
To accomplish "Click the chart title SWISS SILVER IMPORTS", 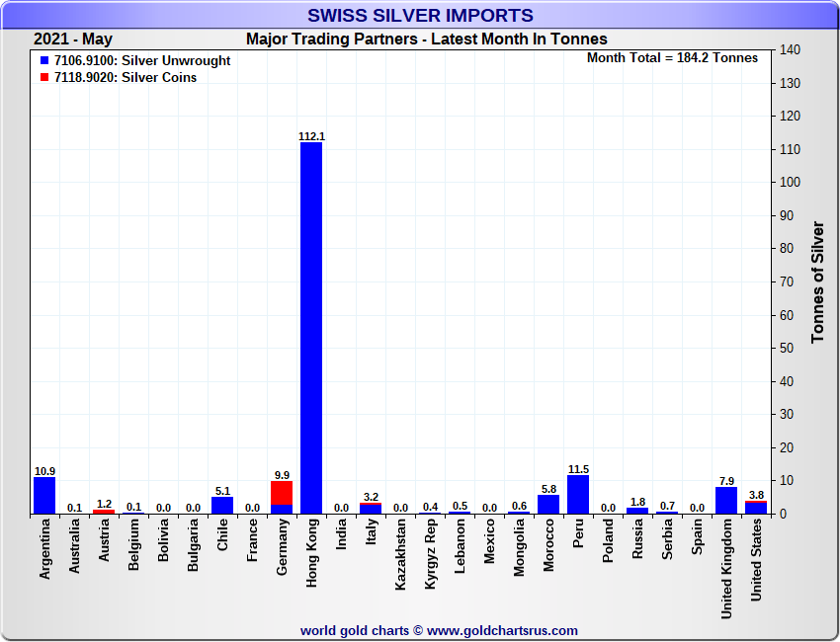I will coord(420,16).
